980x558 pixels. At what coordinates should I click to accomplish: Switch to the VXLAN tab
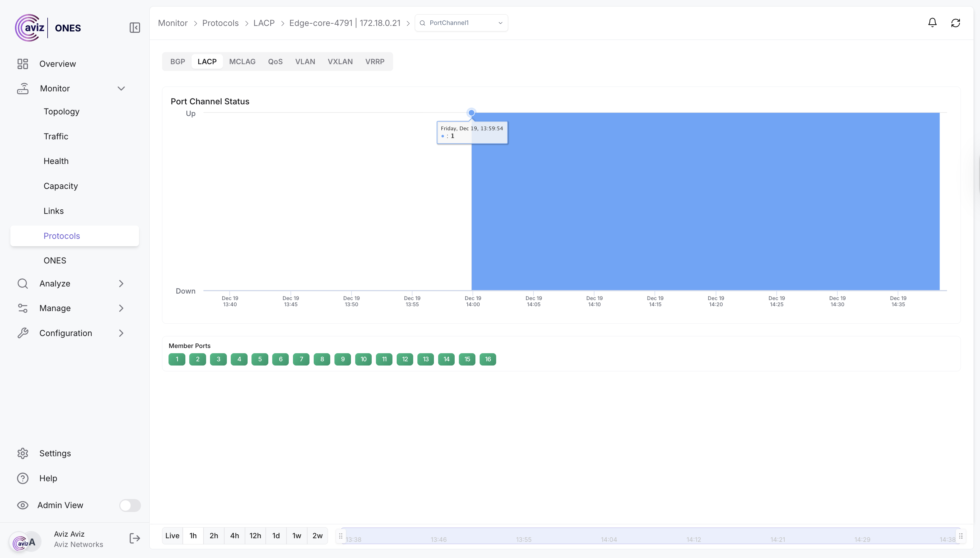[340, 62]
